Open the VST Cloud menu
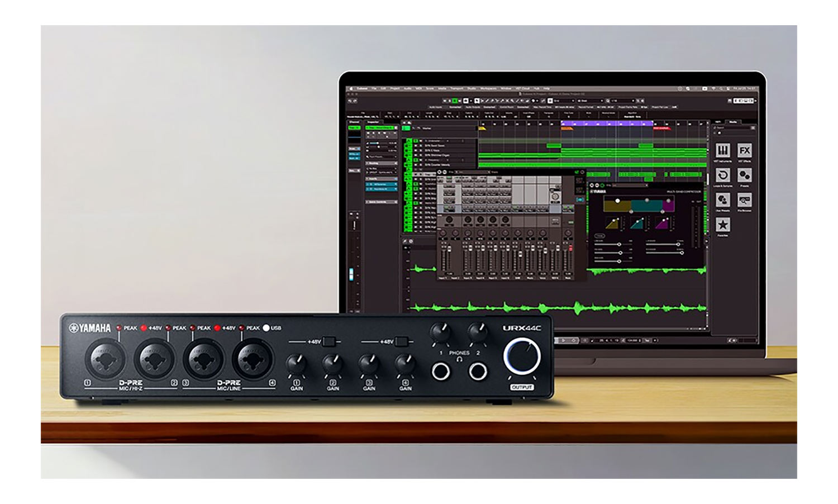The height and width of the screenshot is (504, 838). pos(523,89)
